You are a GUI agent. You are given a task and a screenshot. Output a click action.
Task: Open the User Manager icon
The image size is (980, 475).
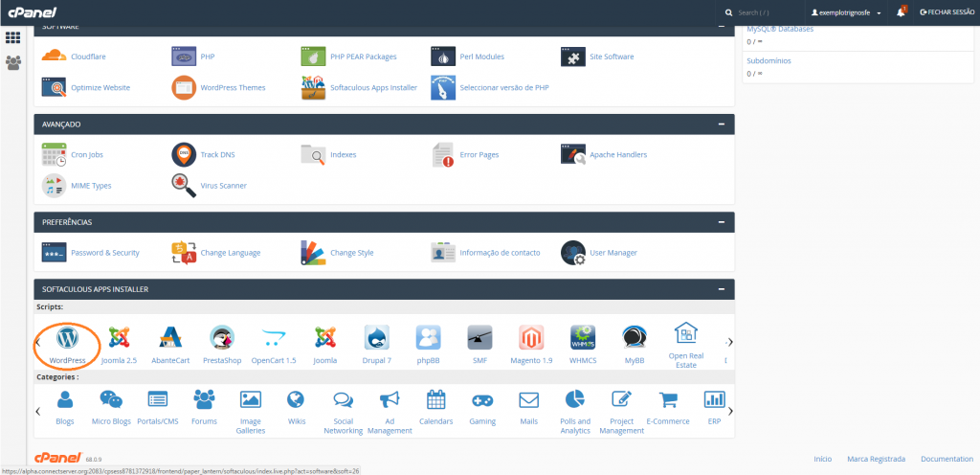tap(573, 253)
